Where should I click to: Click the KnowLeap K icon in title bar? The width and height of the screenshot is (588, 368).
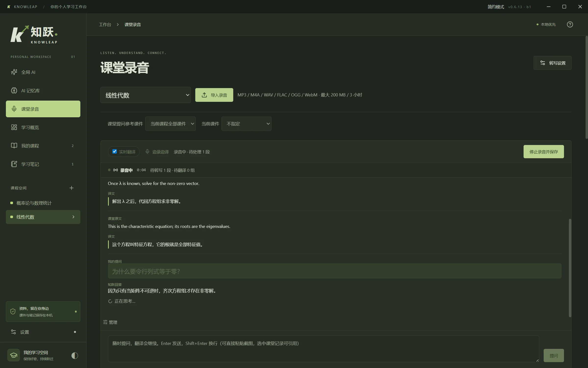(9, 7)
